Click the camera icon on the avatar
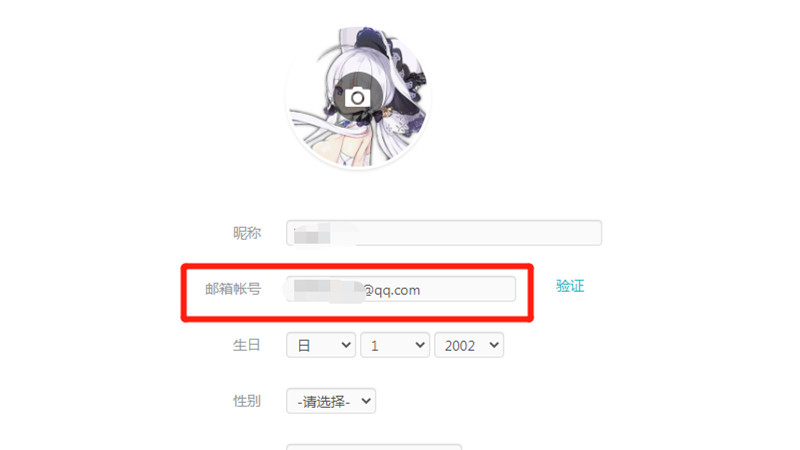Viewport: 800px width, 450px height. tap(357, 97)
